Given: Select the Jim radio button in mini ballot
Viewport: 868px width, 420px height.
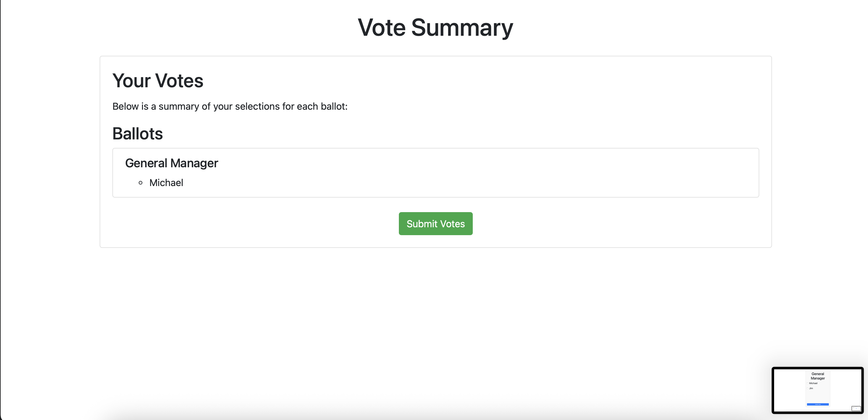Looking at the screenshot, I should [807, 388].
